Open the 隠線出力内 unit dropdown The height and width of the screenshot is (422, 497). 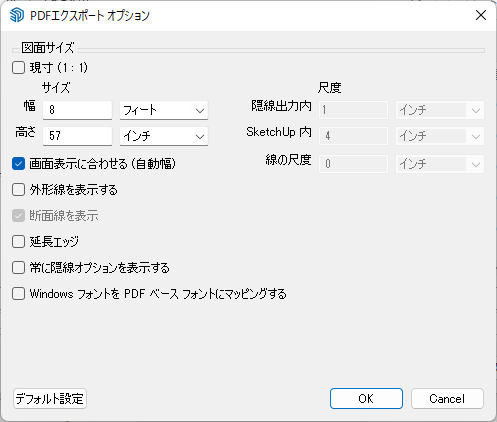click(440, 110)
